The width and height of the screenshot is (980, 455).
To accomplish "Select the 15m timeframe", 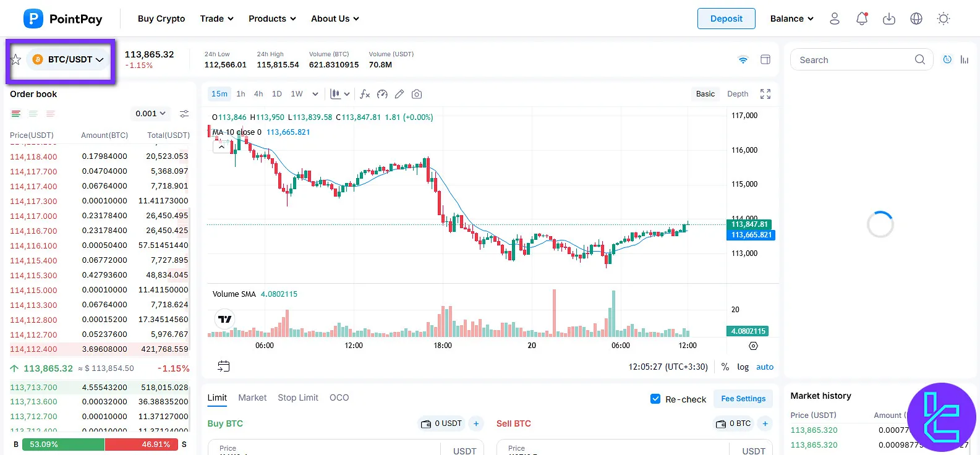I will pos(219,94).
